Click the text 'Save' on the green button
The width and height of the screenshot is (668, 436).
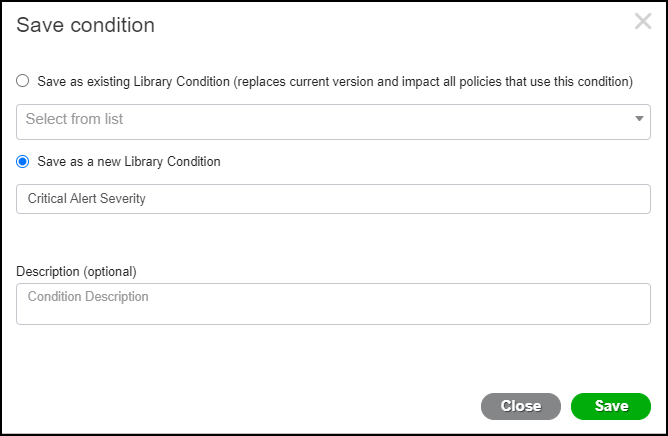tap(611, 406)
